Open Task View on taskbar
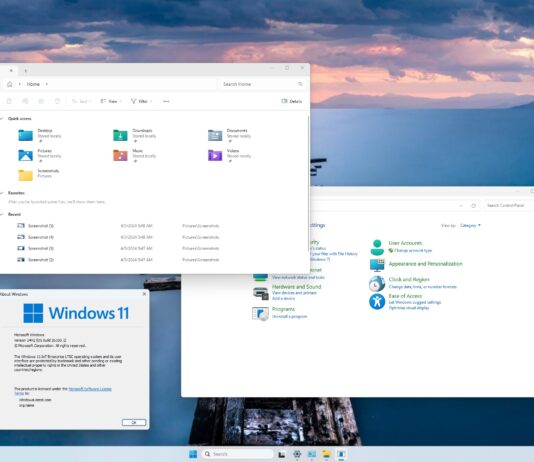 pyautogui.click(x=282, y=454)
